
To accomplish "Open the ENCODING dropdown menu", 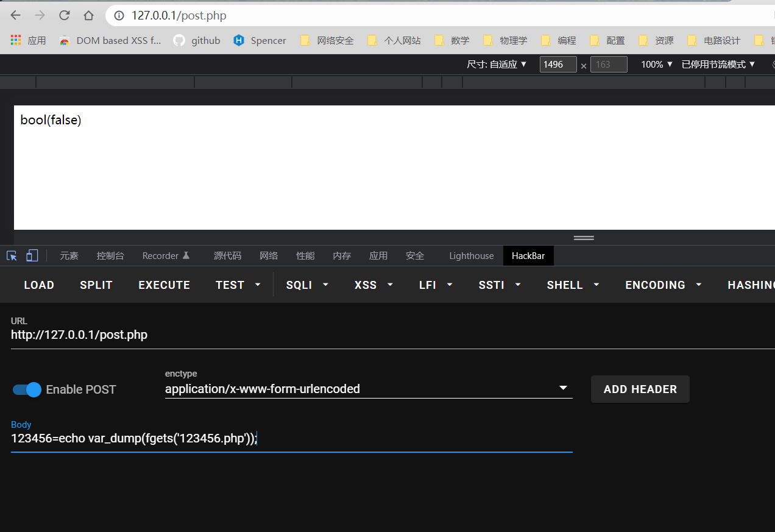I will pos(664,285).
